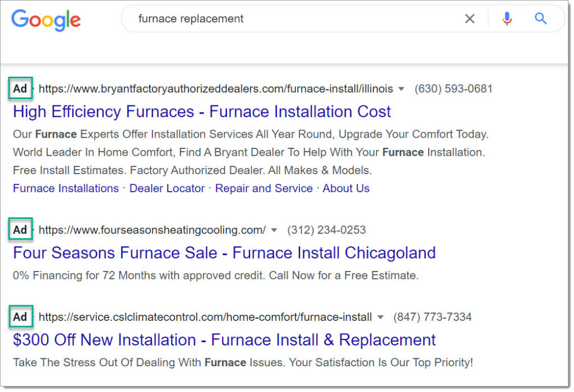Clear the search query using the X icon
Screen dimensions: 574x392
coord(470,18)
